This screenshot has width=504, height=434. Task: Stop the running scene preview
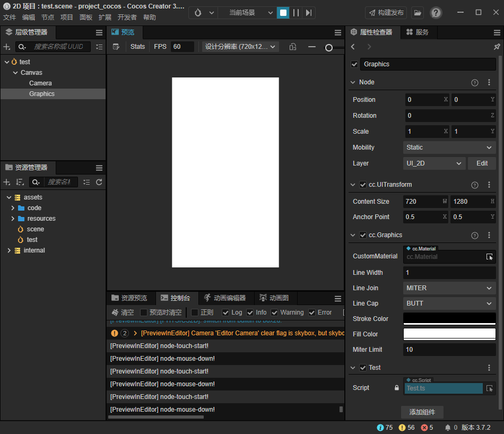283,13
